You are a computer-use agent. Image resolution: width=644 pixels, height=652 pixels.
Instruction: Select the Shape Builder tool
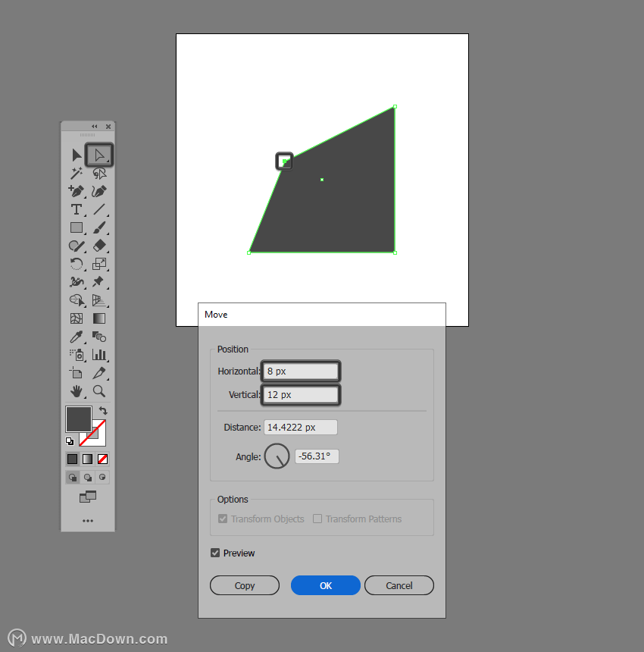point(77,300)
